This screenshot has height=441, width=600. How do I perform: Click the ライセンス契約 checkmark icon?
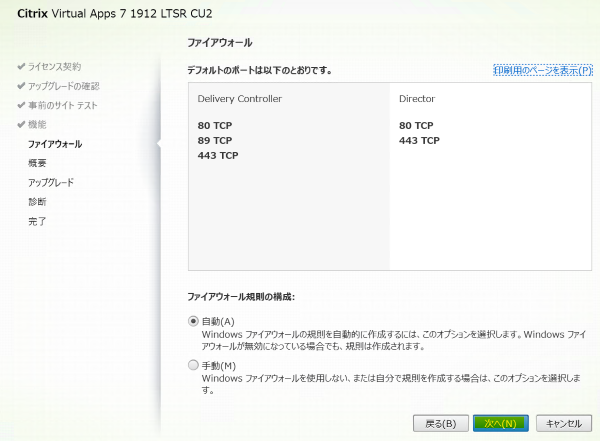point(21,67)
